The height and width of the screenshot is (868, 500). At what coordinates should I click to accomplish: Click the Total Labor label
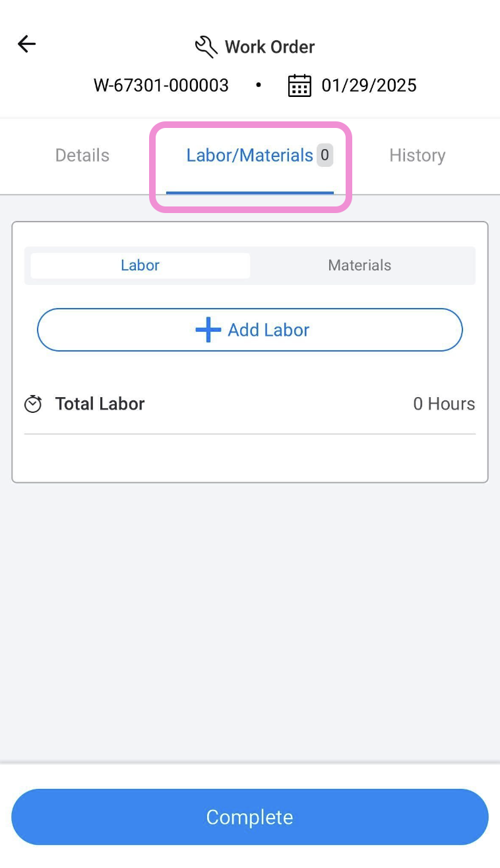(x=100, y=404)
